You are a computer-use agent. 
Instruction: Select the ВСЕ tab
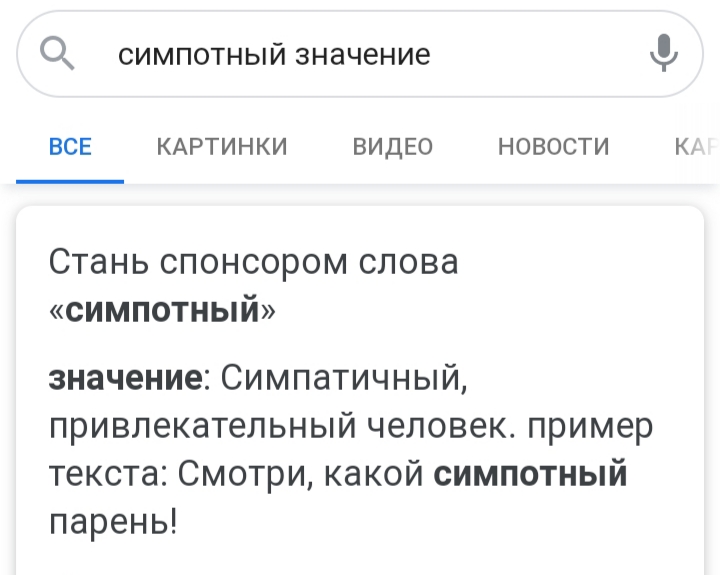click(70, 147)
